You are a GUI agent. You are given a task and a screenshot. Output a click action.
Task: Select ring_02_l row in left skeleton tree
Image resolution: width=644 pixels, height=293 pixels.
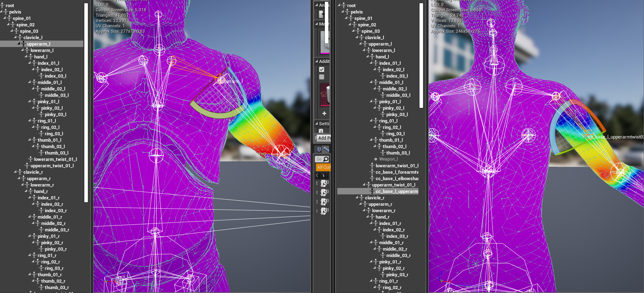[42, 127]
